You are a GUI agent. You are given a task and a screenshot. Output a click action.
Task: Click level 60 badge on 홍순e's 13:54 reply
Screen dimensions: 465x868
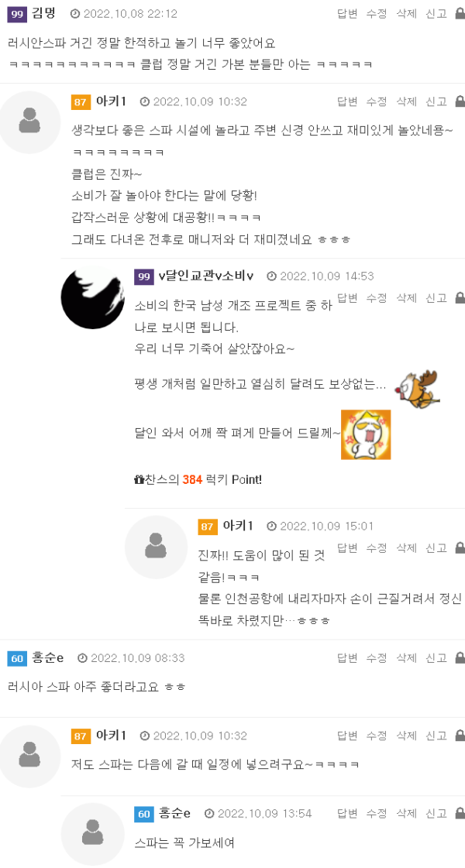click(x=144, y=814)
